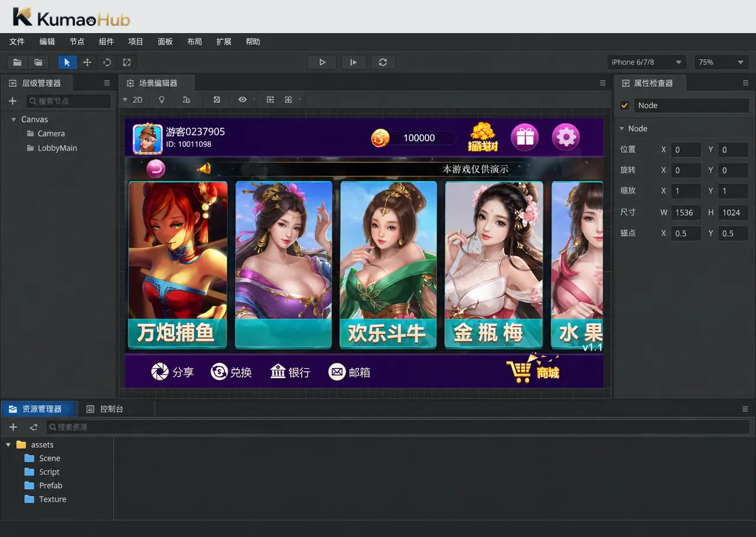Click the share-arrow icon beside the assets plus
Image resolution: width=756 pixels, height=537 pixels.
click(x=34, y=427)
